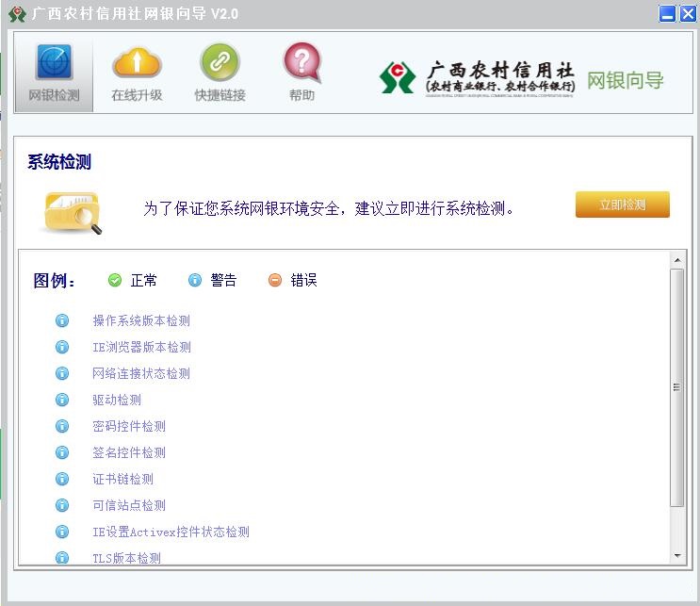
Task: Click the scrollbar down arrow
Action: (x=676, y=556)
